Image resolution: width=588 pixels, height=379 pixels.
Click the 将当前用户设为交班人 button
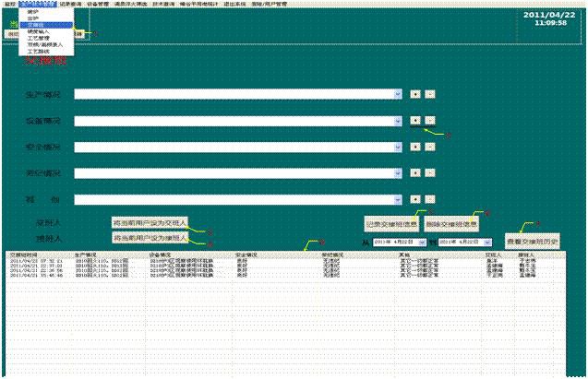(150, 223)
